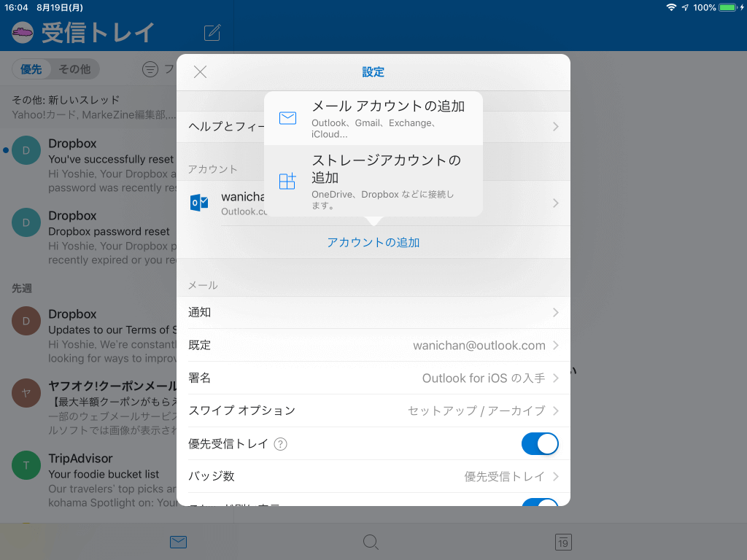
Task: Switch to the 優先 inbox tab
Action: pyautogui.click(x=31, y=69)
